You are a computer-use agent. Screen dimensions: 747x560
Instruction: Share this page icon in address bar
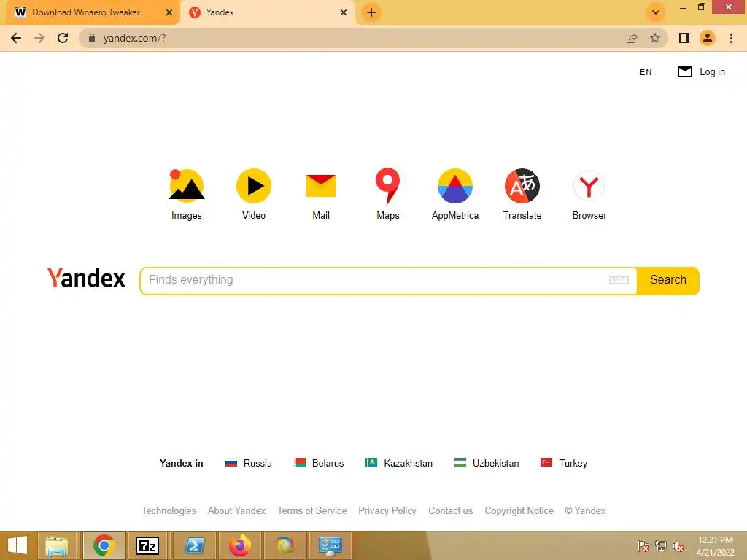632,38
